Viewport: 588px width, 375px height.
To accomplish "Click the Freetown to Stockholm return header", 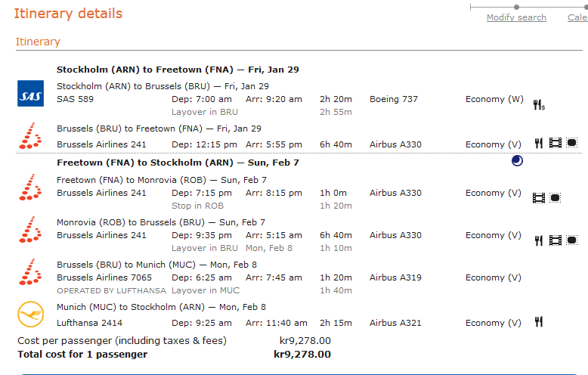I will [x=162, y=163].
